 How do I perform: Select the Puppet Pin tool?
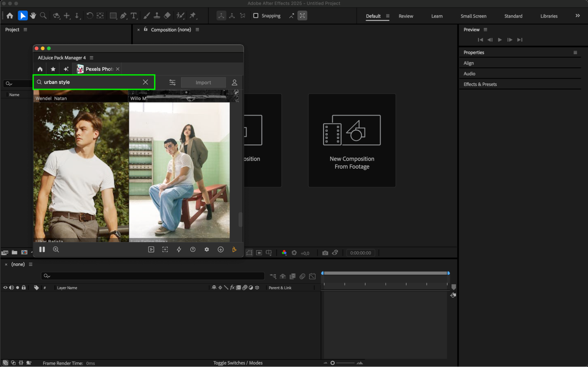(193, 16)
